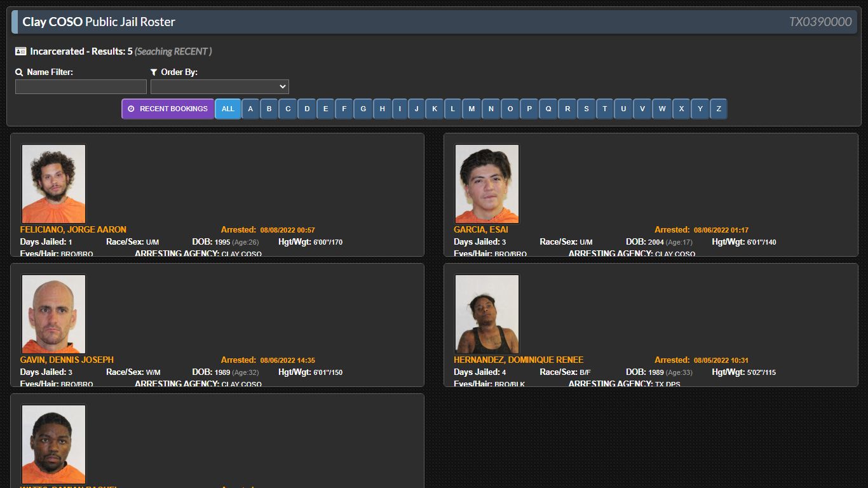Screen dimensions: 868x488
Task: Filter roster by letter J
Action: [416, 109]
